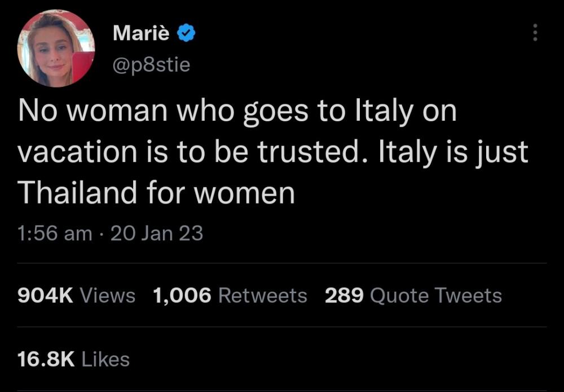564x392 pixels.
Task: Open the Likes list label
Action: coord(106,359)
